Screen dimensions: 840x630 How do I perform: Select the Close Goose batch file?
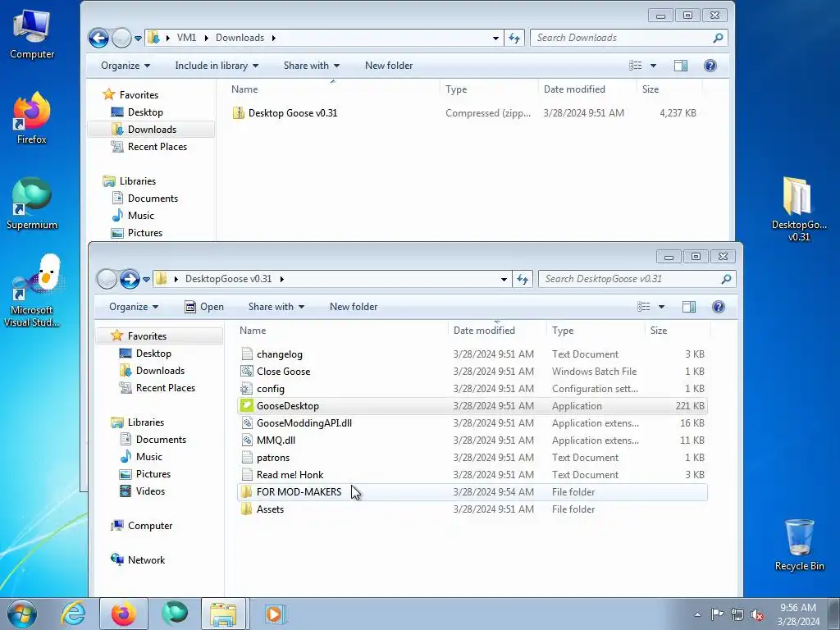click(x=472, y=372)
